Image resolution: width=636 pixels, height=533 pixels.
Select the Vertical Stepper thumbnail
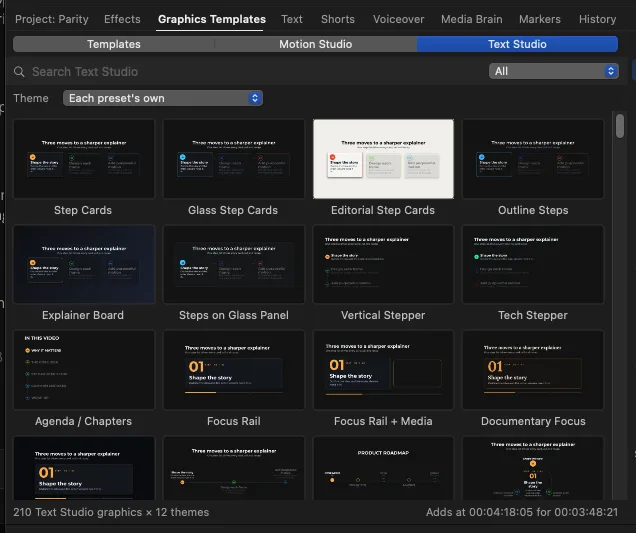point(383,264)
